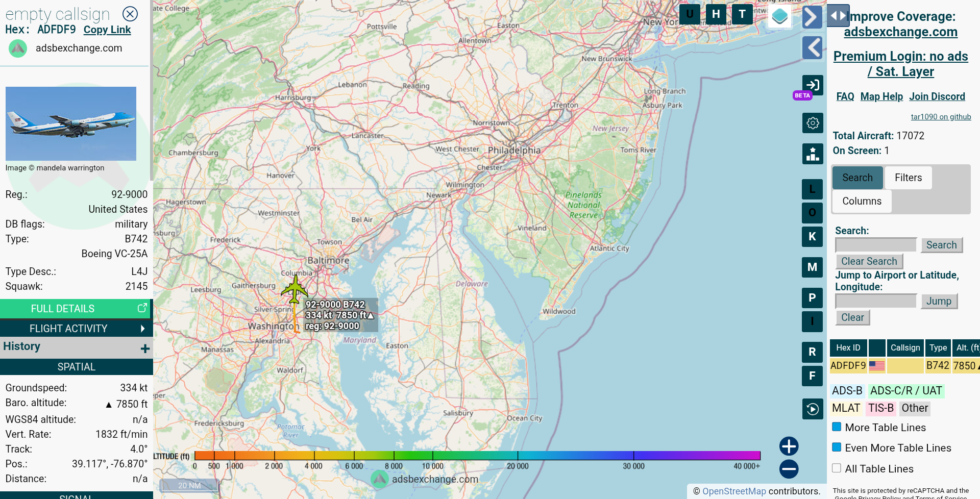Open the Map Help link
Screen dimensions: 980x499
pyautogui.click(x=881, y=96)
